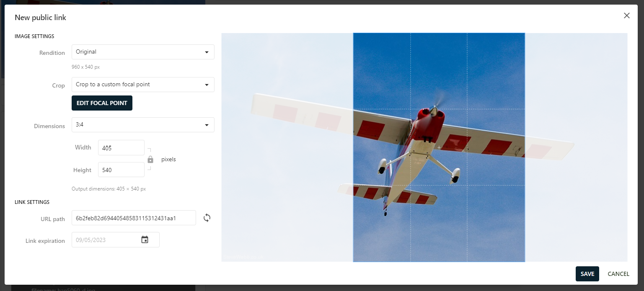
Task: Open the Rendition dropdown
Action: point(143,52)
